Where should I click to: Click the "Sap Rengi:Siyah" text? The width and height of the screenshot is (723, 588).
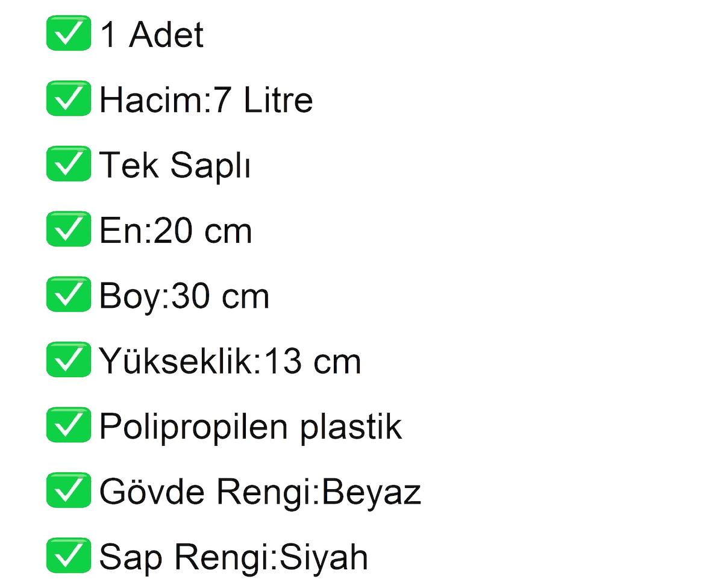[x=233, y=557]
